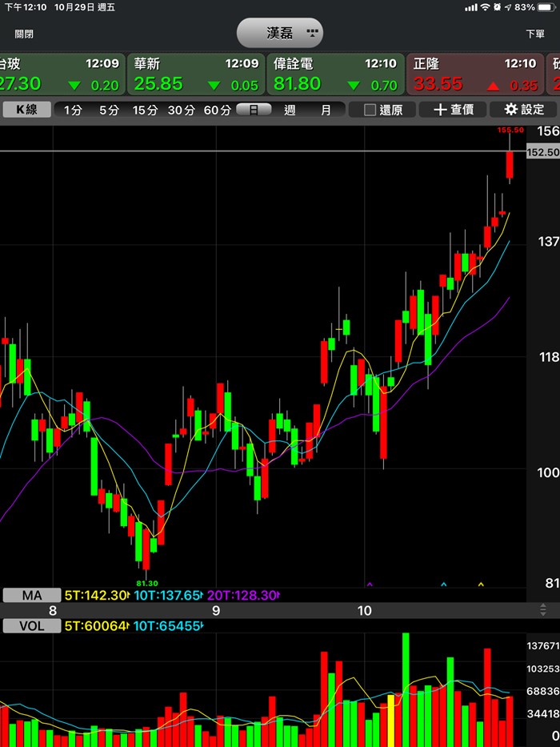Tap the 關閉 close button
The height and width of the screenshot is (747, 560).
[x=24, y=34]
